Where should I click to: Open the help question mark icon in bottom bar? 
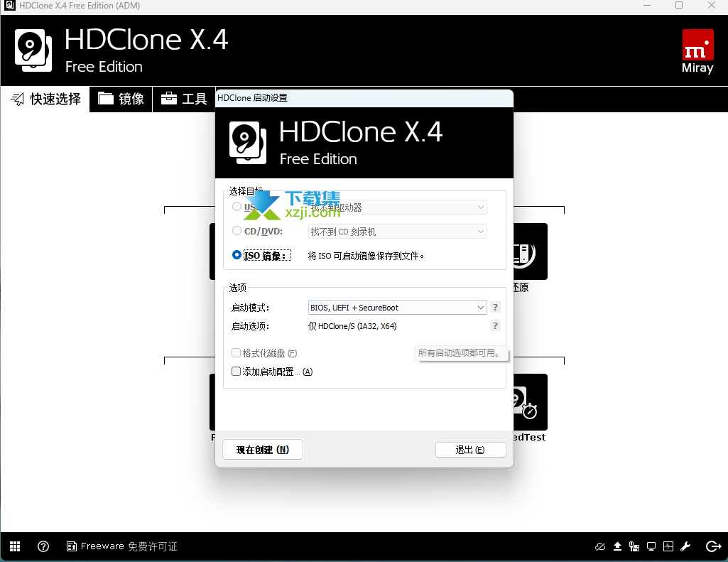click(x=43, y=546)
